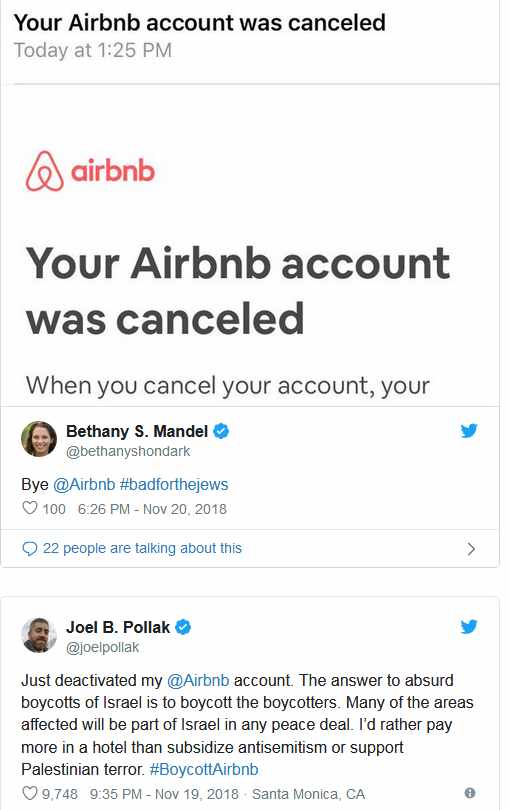Click @Airbnb mention in Bethany's tweet
The height and width of the screenshot is (810, 510).
pos(84,485)
